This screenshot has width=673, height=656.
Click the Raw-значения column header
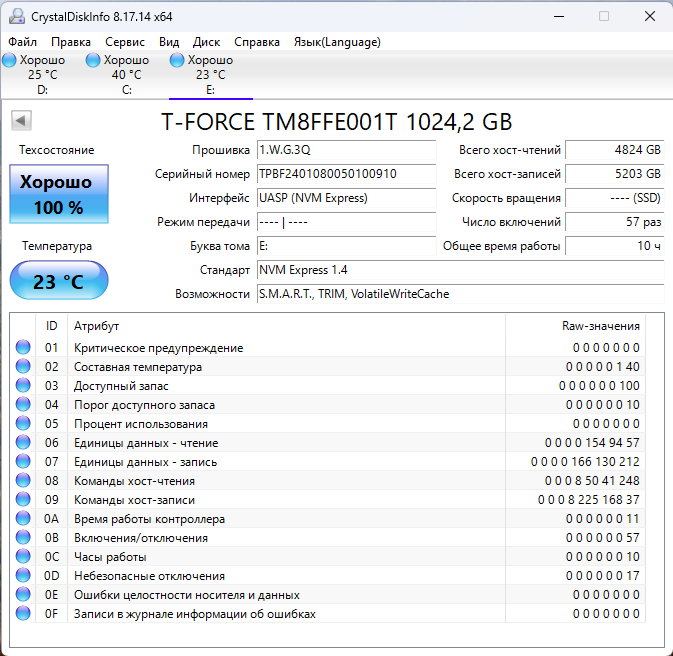pos(576,326)
